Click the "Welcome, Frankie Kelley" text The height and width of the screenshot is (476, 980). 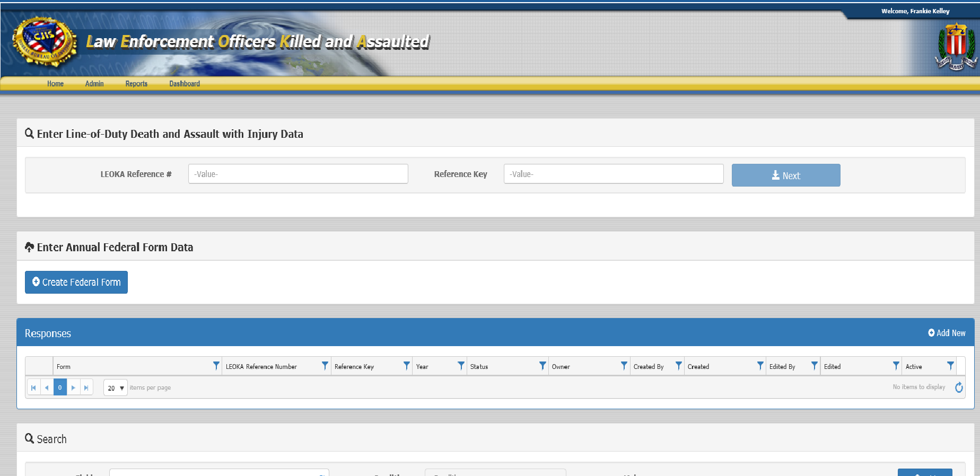coord(915,11)
